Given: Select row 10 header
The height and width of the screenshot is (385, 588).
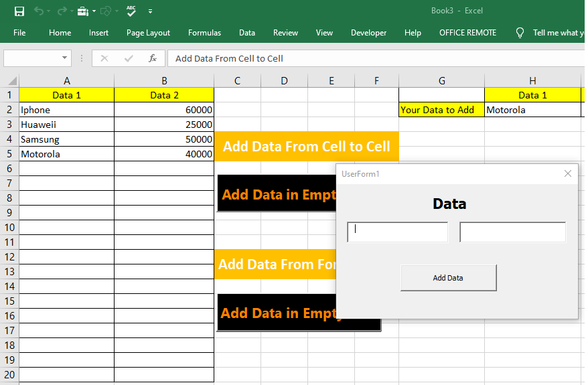Looking at the screenshot, I should pos(9,227).
